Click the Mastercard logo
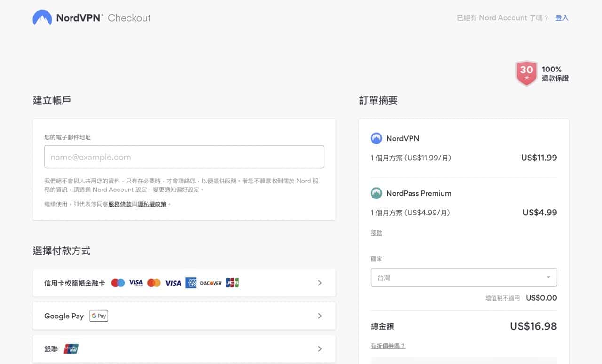Screen dimensions: 602x364 coord(154,283)
